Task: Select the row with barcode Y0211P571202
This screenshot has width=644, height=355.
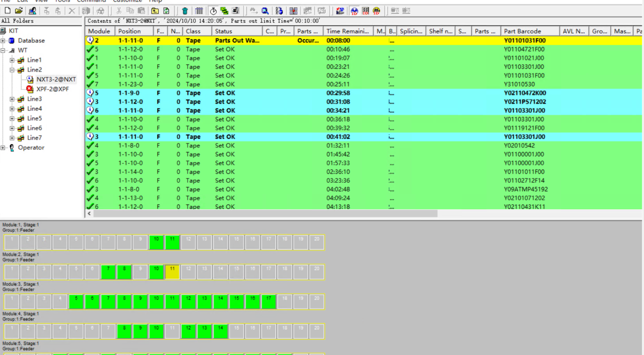Action: [x=364, y=101]
